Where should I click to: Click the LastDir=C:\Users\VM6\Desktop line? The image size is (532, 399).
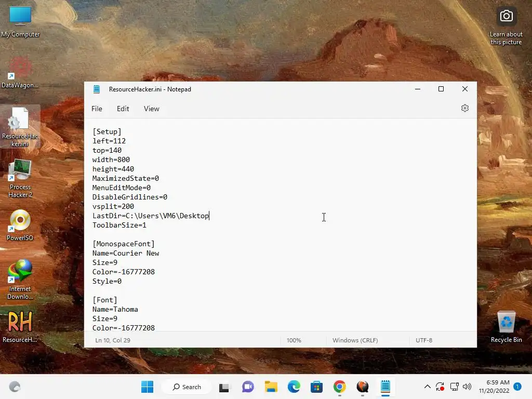tap(151, 216)
